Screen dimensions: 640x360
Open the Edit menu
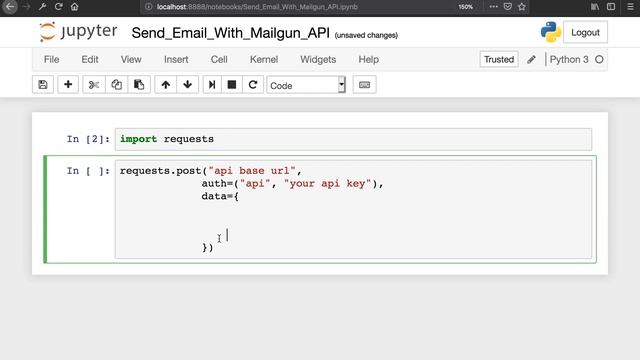tap(90, 60)
